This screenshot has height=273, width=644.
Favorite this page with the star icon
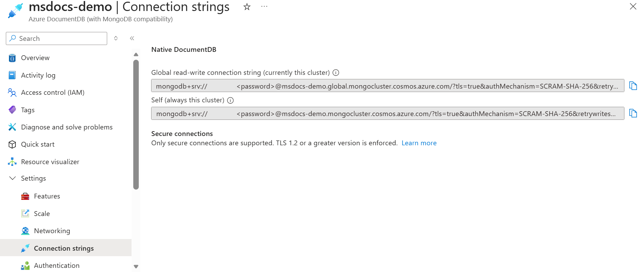click(247, 7)
